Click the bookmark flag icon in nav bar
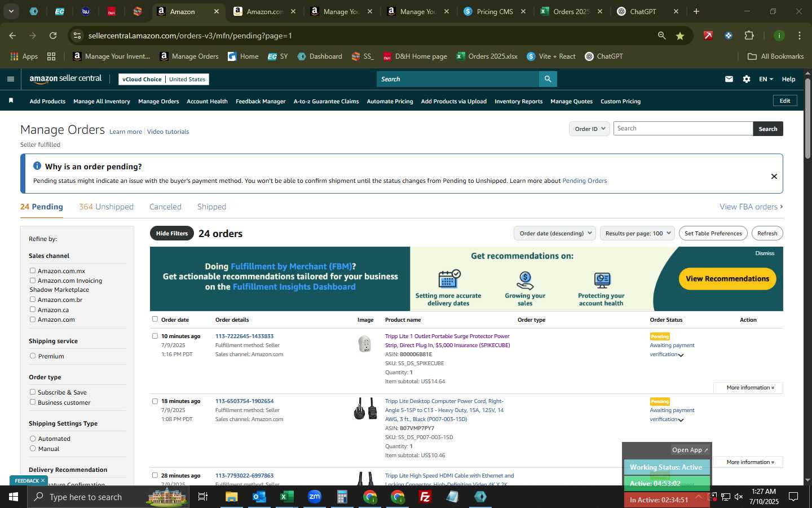The width and height of the screenshot is (812, 508). [11, 100]
